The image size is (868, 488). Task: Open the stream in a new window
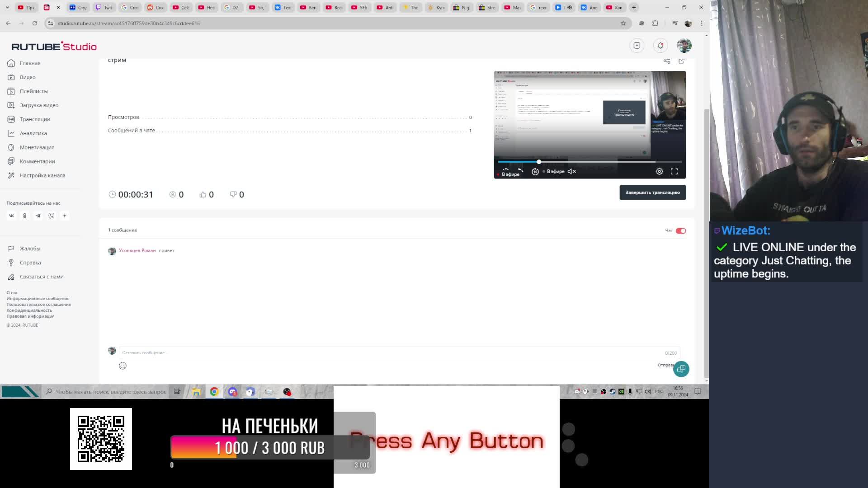(681, 61)
